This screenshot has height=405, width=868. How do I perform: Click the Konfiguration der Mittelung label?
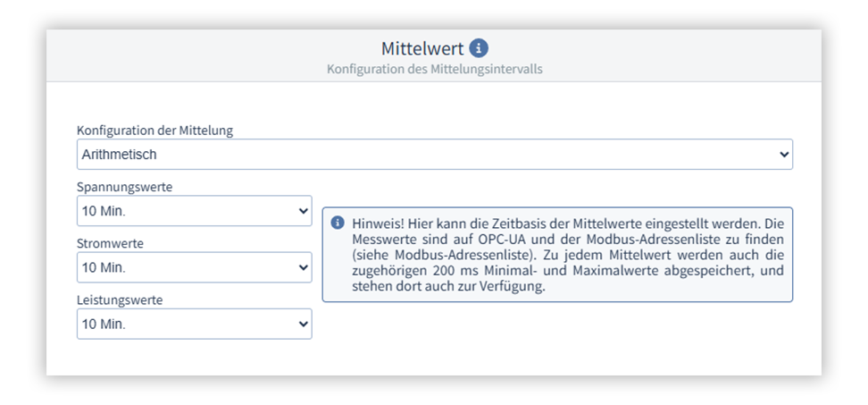coord(154,131)
